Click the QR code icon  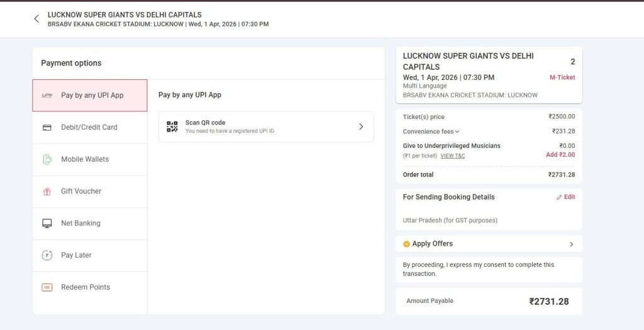pos(172,127)
